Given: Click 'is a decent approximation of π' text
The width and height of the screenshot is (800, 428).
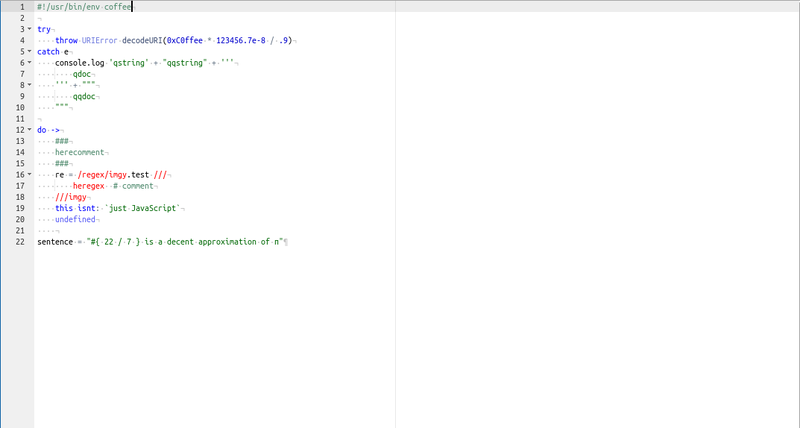Looking at the screenshot, I should pos(212,242).
